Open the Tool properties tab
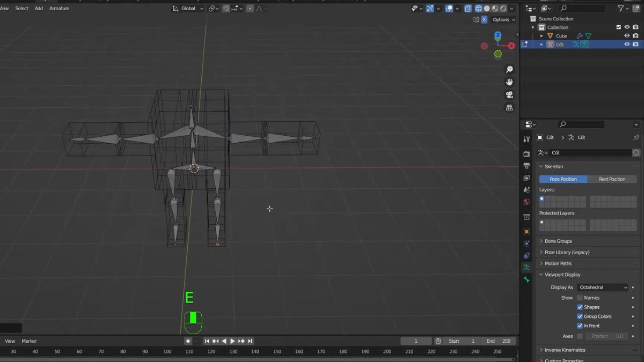Screen dimensions: 644x362 (x=526, y=139)
